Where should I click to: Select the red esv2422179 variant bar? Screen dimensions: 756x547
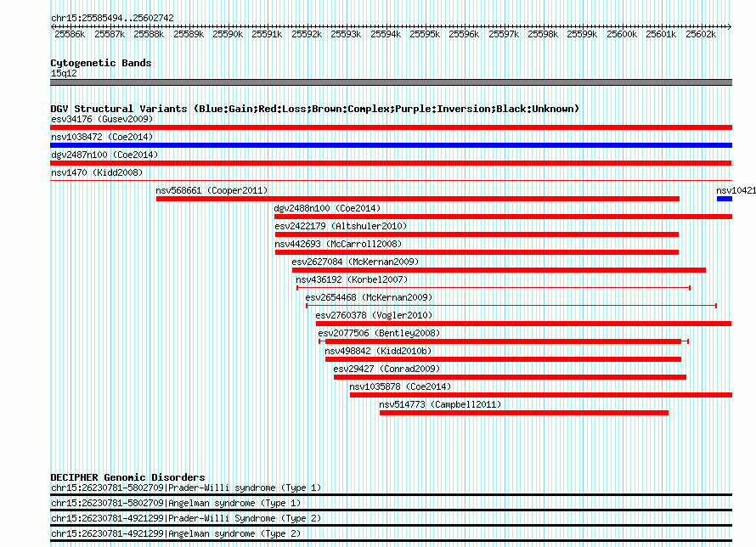point(477,234)
